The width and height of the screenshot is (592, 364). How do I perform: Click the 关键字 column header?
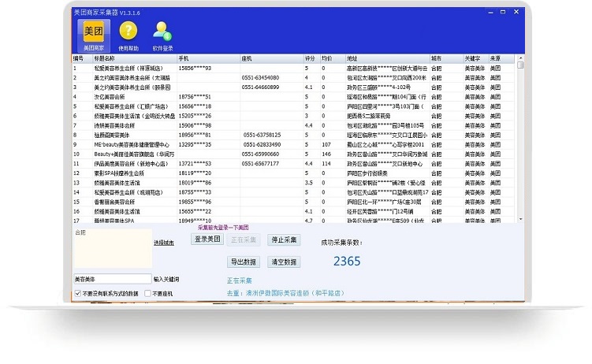pos(476,58)
